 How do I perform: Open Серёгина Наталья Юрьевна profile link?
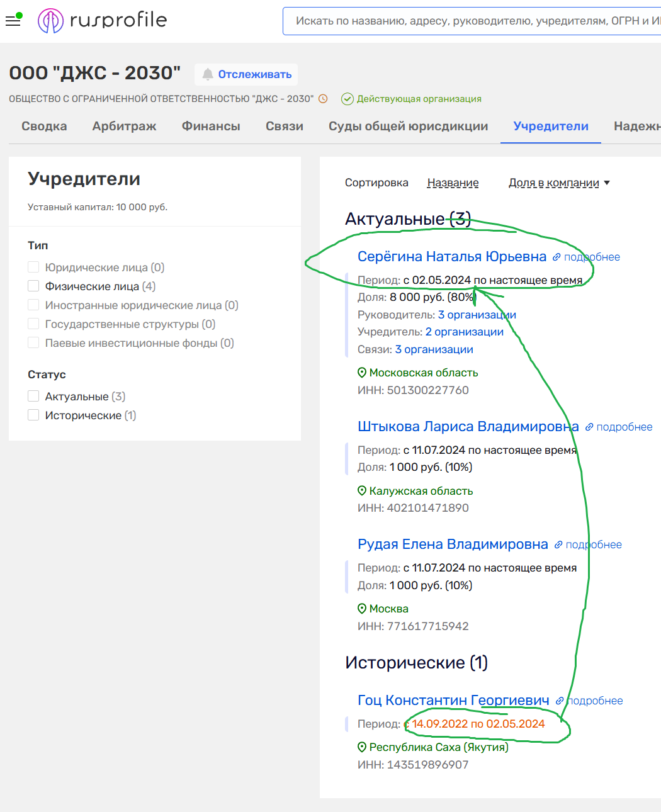point(451,257)
